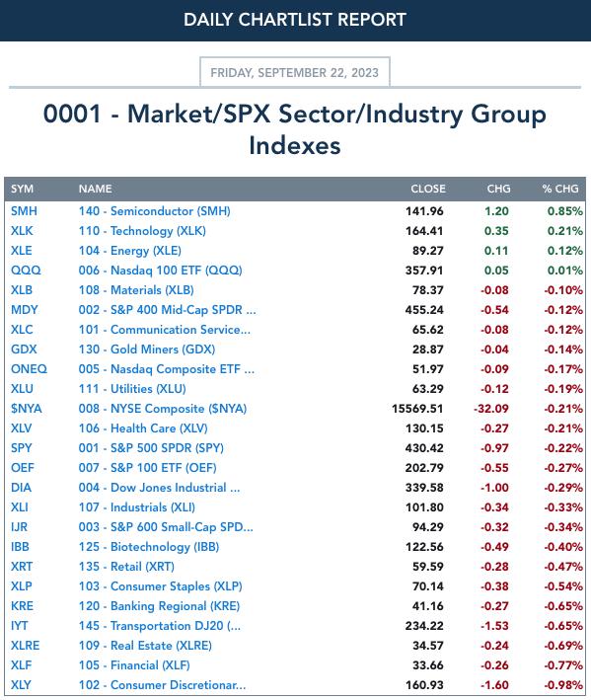The height and width of the screenshot is (700, 591).
Task: Open 125 - Biotechnology (IBB) chart
Action: coord(149,547)
